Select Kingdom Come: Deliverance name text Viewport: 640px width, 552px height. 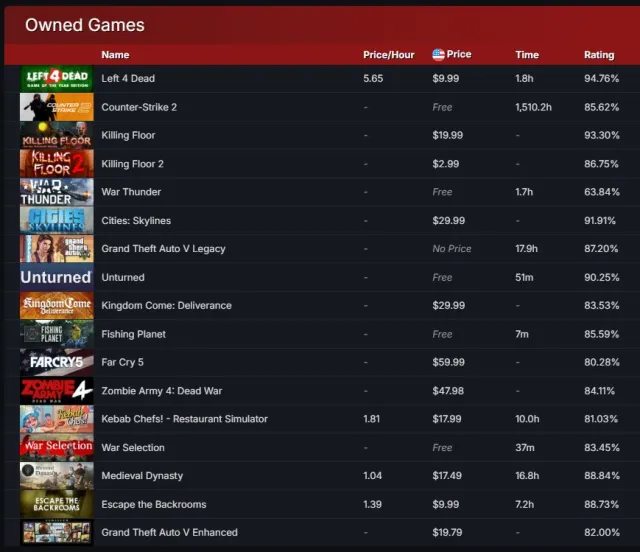166,305
